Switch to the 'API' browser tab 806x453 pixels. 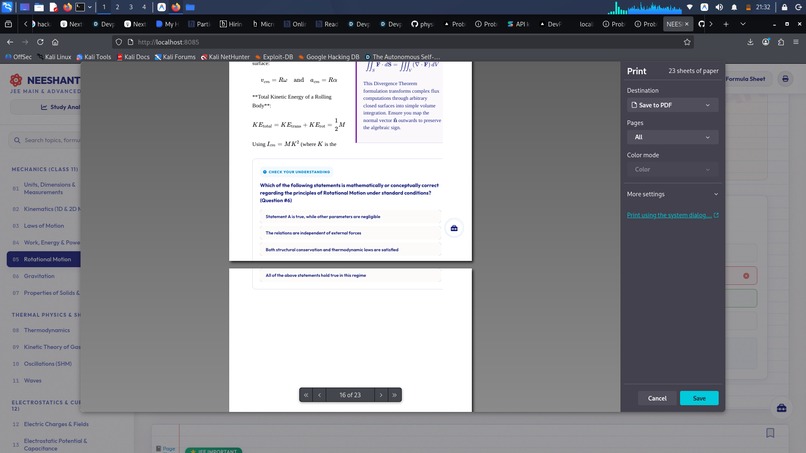[x=518, y=24]
